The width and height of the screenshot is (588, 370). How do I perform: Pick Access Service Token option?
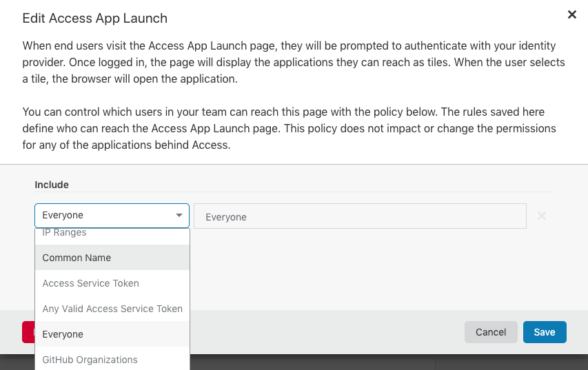[x=112, y=283]
